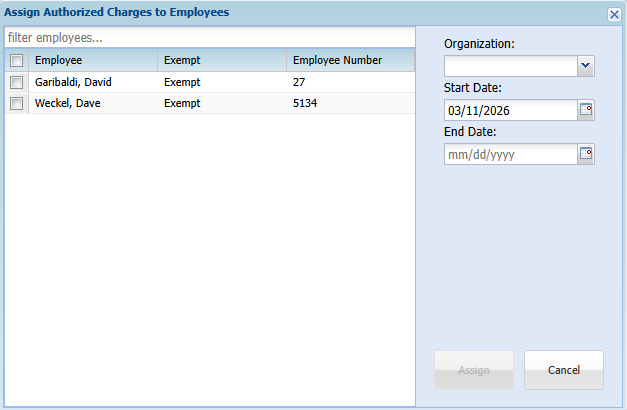The image size is (627, 410).
Task: Expand the Organization dropdown arrow
Action: pos(586,66)
